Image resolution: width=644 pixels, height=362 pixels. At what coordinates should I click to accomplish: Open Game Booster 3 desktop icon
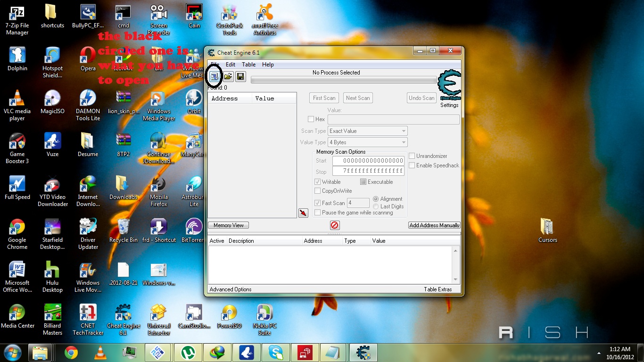point(17,148)
